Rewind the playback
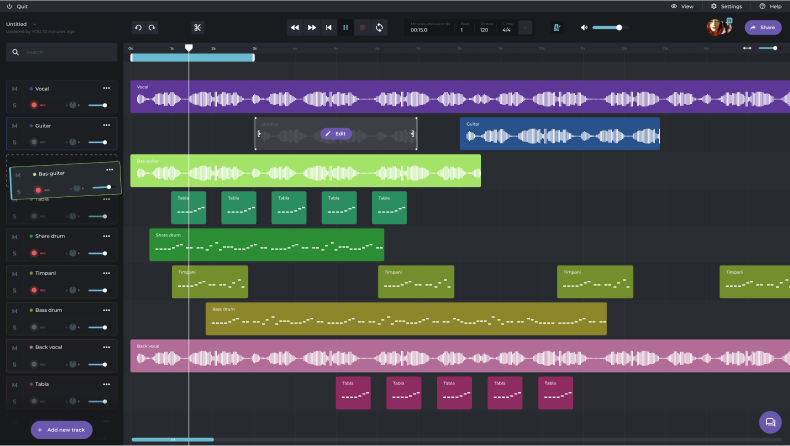Screen dimensions: 790x446 coord(295,28)
